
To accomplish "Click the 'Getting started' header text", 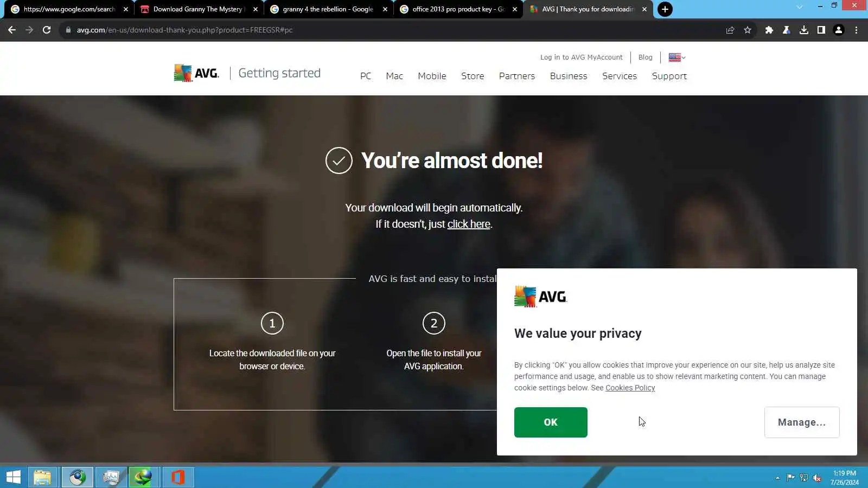I will coord(279,73).
